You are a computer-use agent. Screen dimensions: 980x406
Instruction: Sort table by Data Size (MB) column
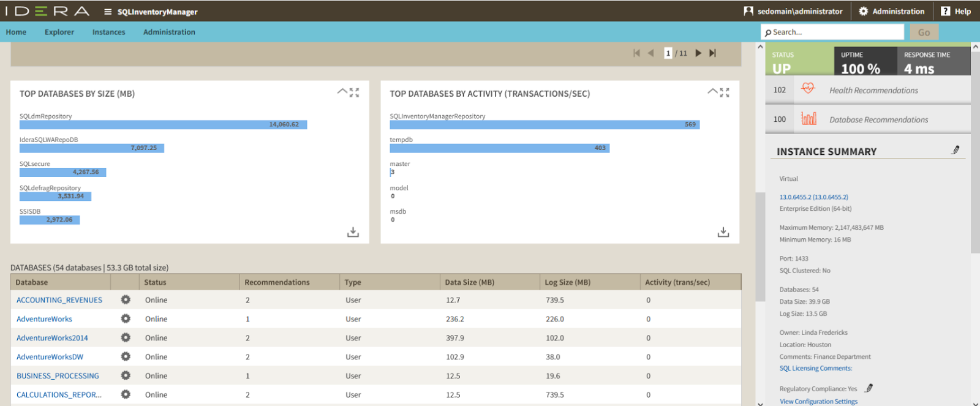tap(490, 282)
